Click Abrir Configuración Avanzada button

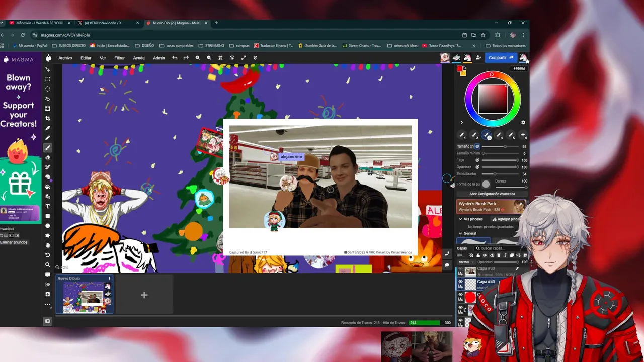[x=492, y=194]
